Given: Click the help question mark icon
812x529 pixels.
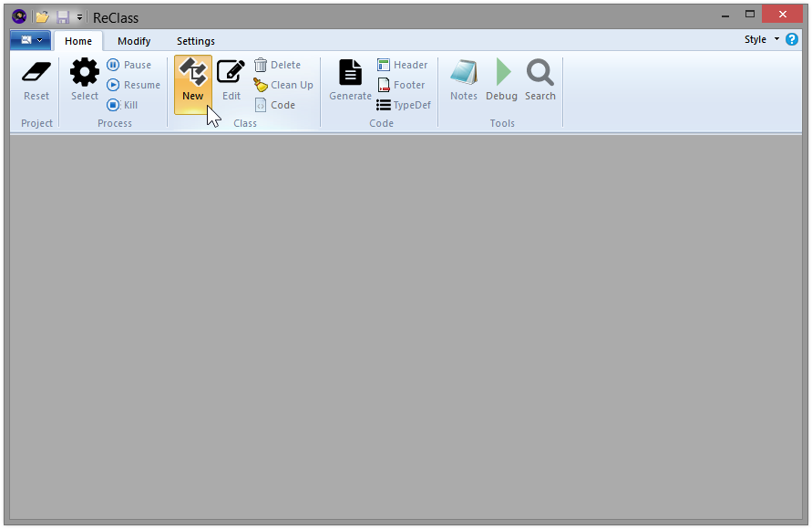Looking at the screenshot, I should (792, 39).
